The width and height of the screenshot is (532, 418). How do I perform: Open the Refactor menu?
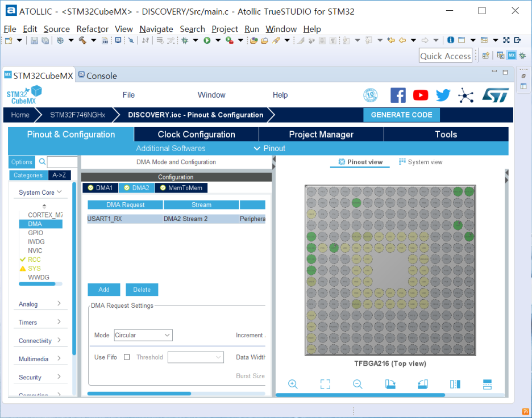(92, 29)
